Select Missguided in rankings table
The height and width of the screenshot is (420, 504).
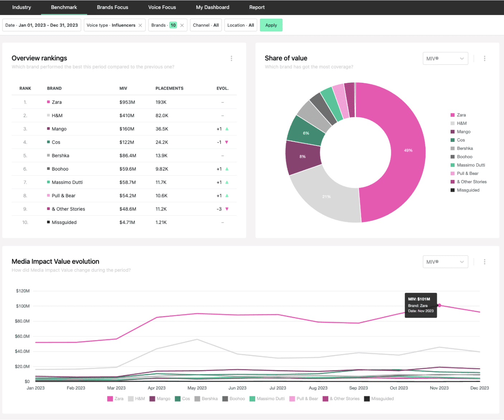point(124,222)
